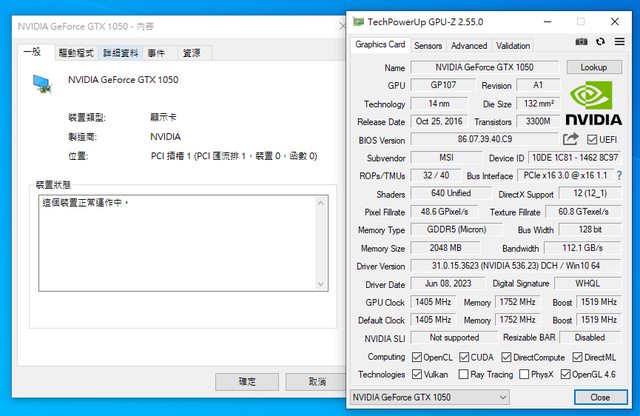Click the Release Date value Oct 25, 2016
Screen dimensions: 640x416
coord(439,121)
